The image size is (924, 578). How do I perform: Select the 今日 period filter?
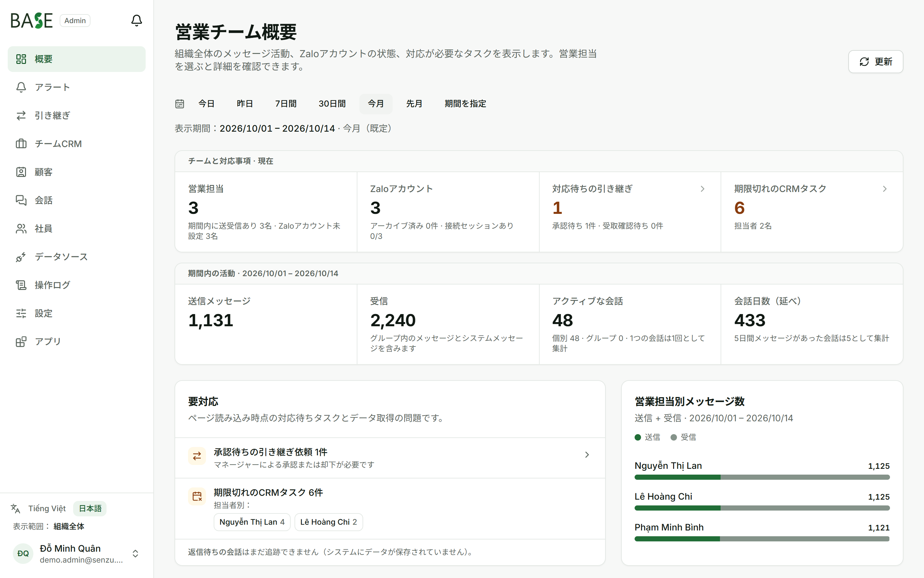point(206,104)
